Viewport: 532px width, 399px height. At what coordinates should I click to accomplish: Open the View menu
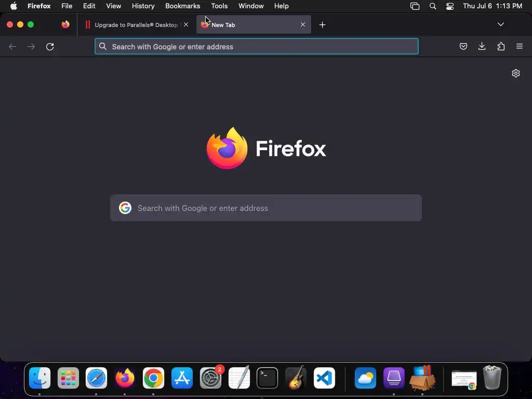click(x=114, y=6)
